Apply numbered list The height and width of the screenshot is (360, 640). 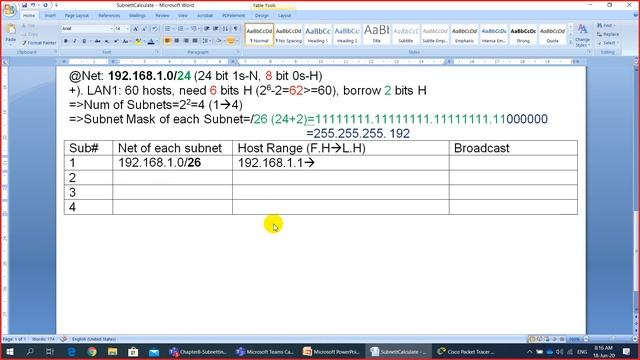click(181, 29)
